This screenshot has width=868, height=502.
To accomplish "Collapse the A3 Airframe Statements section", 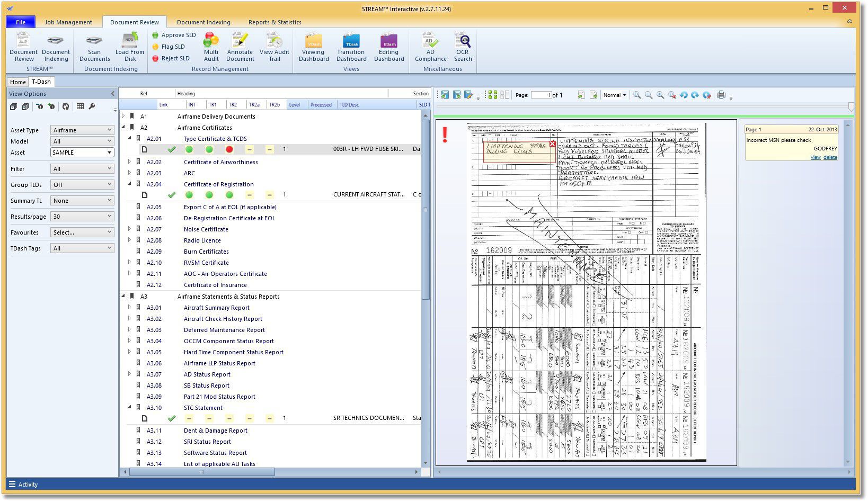I will coord(123,297).
